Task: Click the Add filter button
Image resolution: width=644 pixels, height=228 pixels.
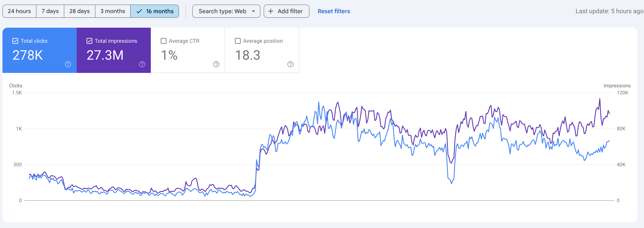Action: coord(286,11)
